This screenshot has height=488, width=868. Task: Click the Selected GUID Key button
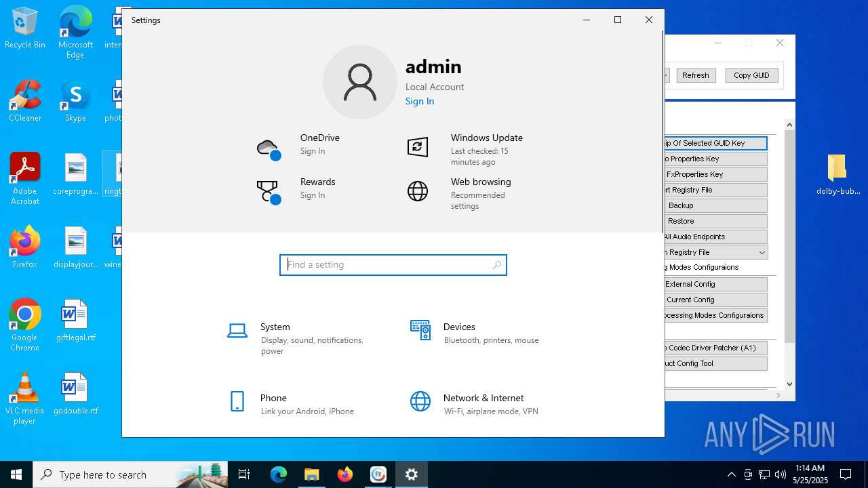pyautogui.click(x=715, y=143)
